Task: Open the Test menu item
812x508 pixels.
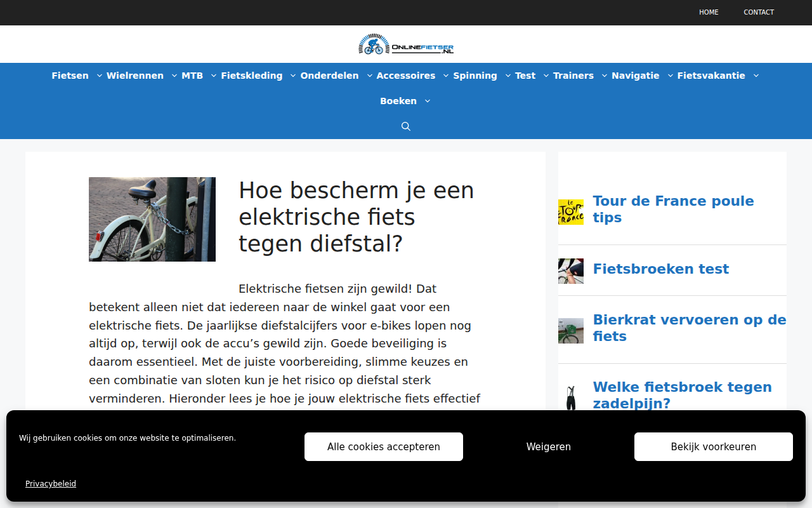Action: [x=525, y=76]
